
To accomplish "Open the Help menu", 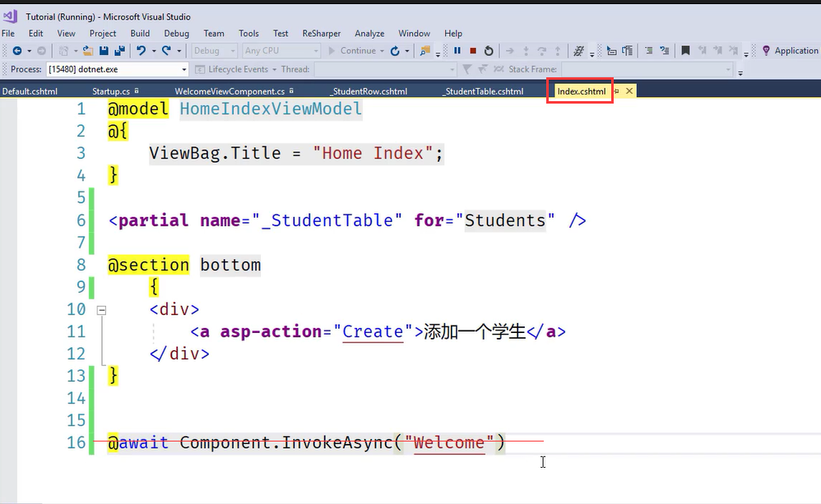I will tap(453, 34).
